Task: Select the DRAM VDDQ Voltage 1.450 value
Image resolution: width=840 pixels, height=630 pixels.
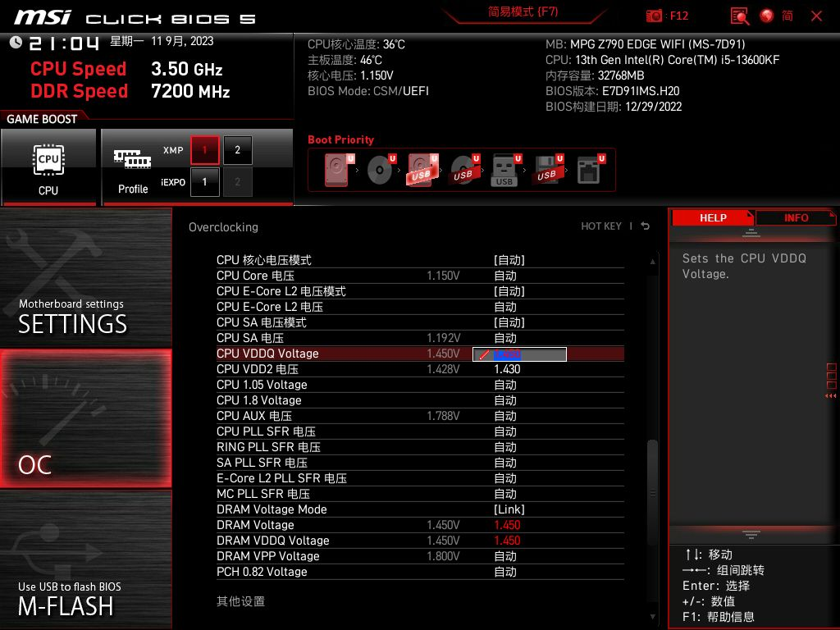Action: (507, 541)
